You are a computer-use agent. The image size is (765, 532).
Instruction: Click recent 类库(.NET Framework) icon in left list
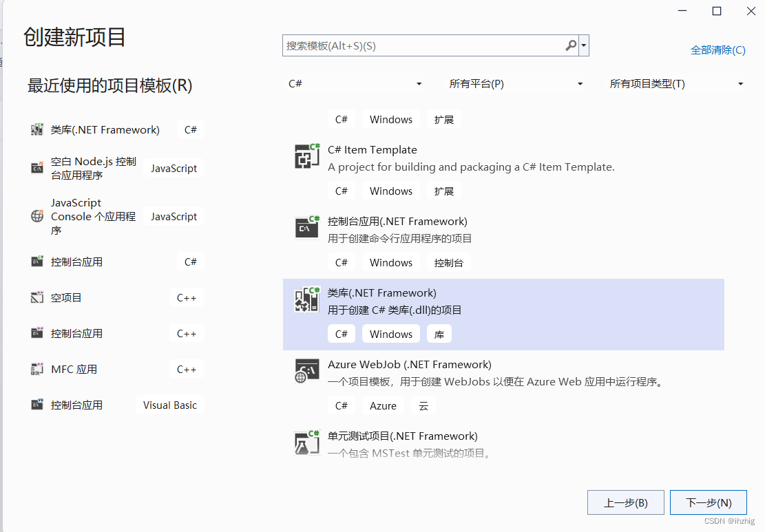coord(37,129)
